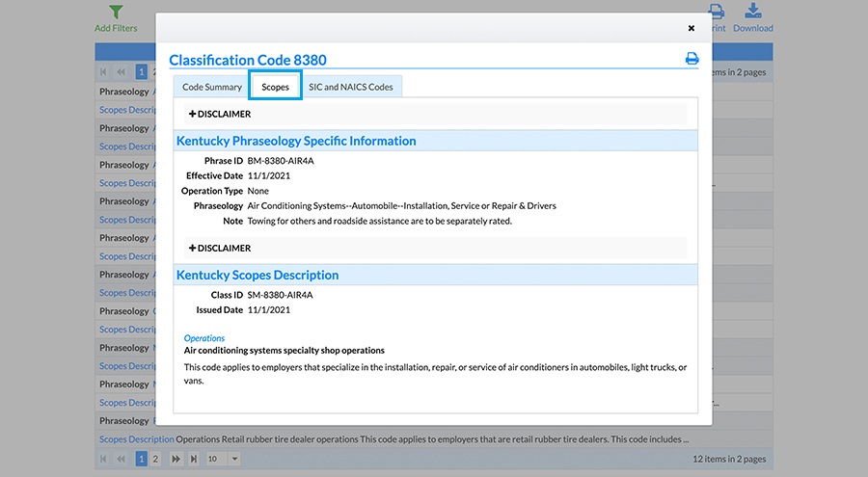Click the Operations label in scopes description
This screenshot has width=868, height=477.
click(x=204, y=338)
